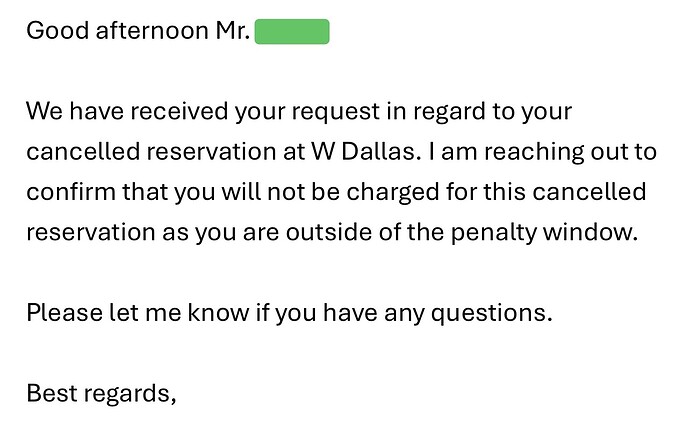Click the words "penalty window"

tap(544, 232)
